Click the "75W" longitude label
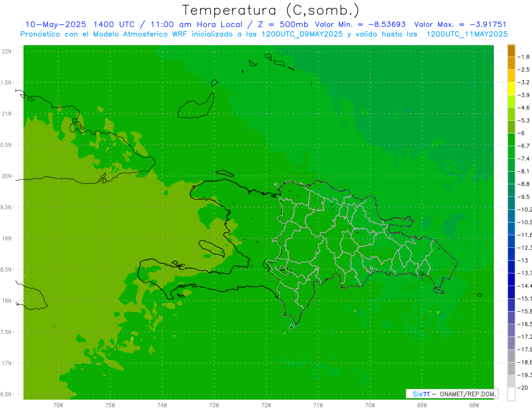This screenshot has width=532, height=411. click(x=110, y=405)
